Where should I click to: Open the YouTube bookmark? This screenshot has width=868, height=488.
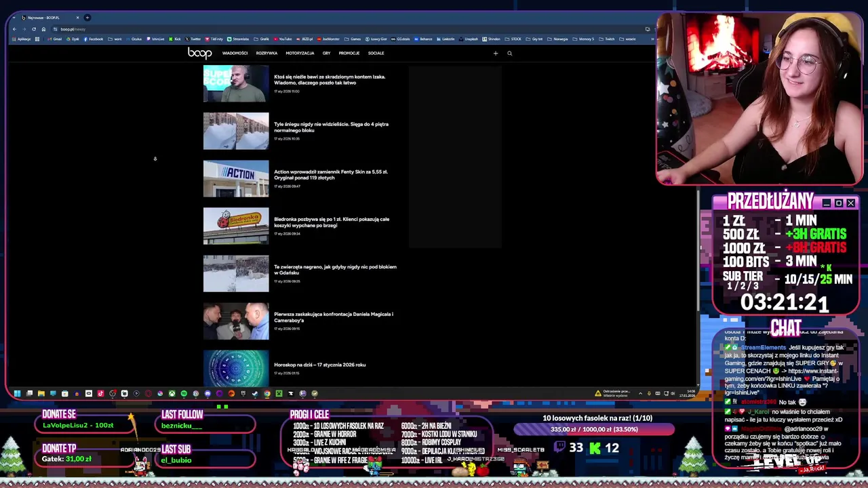[283, 39]
